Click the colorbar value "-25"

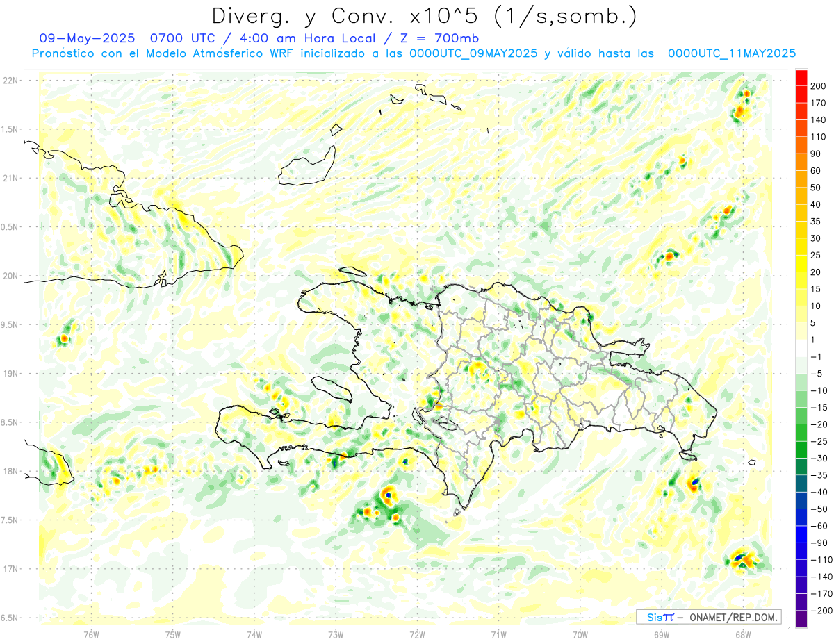pyautogui.click(x=819, y=441)
